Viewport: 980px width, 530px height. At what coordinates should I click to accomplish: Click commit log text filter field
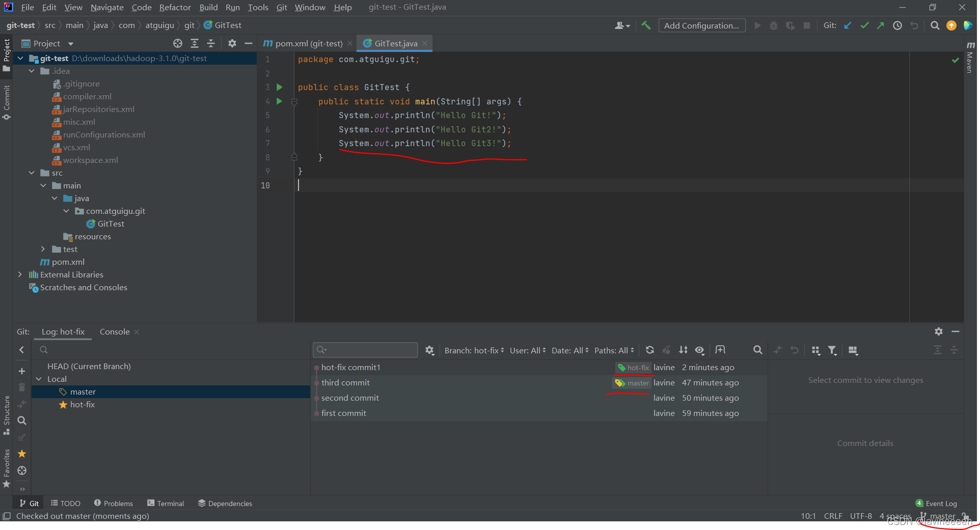[365, 350]
